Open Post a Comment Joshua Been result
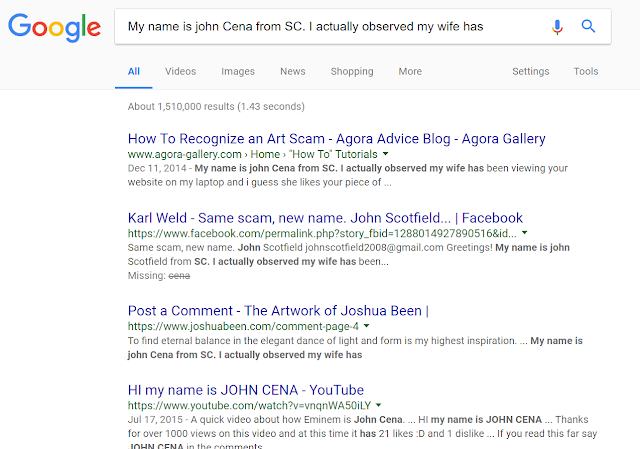Viewport: 640px width, 449px height. pyautogui.click(x=278, y=311)
